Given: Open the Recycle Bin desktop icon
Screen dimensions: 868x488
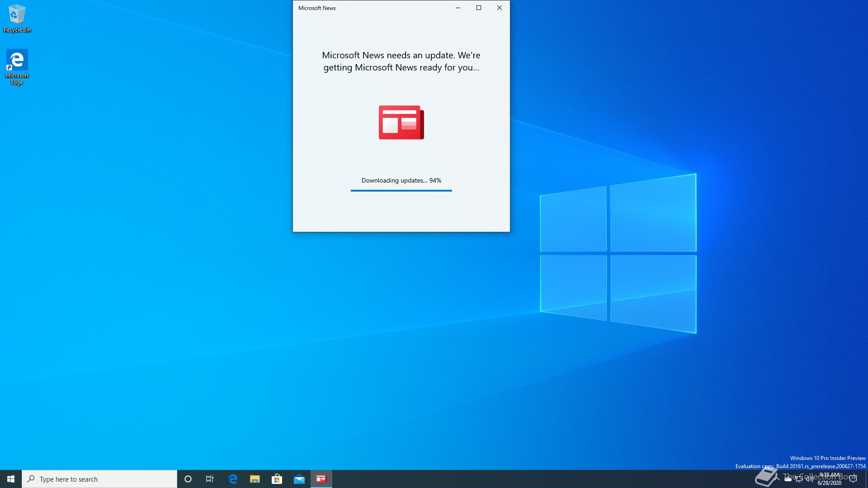Looking at the screenshot, I should (x=17, y=19).
